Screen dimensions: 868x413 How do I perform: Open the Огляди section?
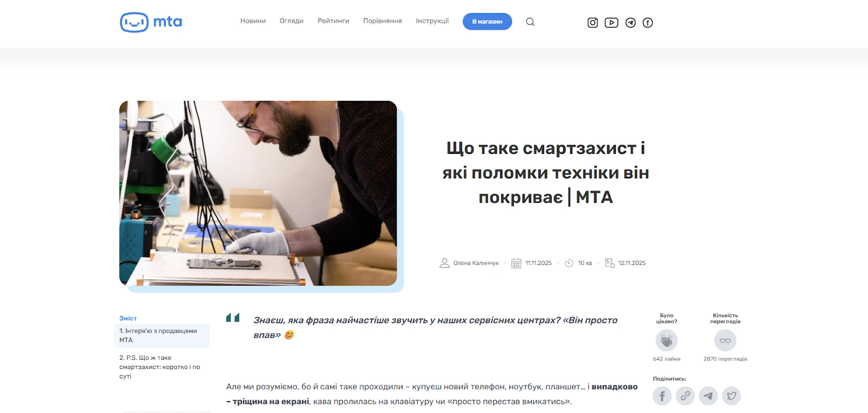291,21
